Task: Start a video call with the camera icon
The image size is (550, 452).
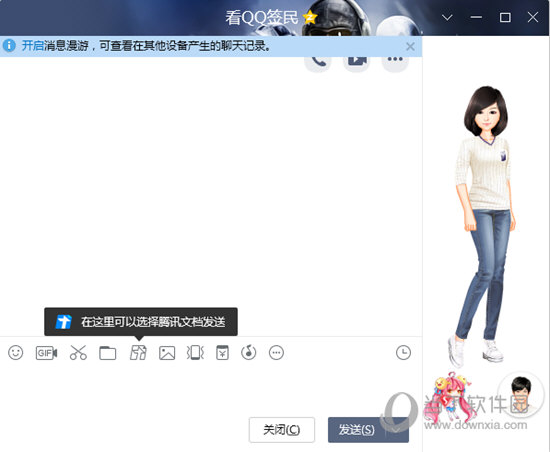Action: point(356,62)
